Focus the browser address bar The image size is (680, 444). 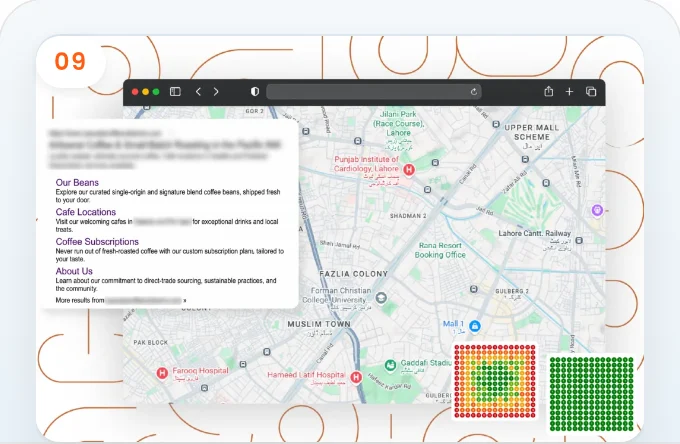coord(374,91)
